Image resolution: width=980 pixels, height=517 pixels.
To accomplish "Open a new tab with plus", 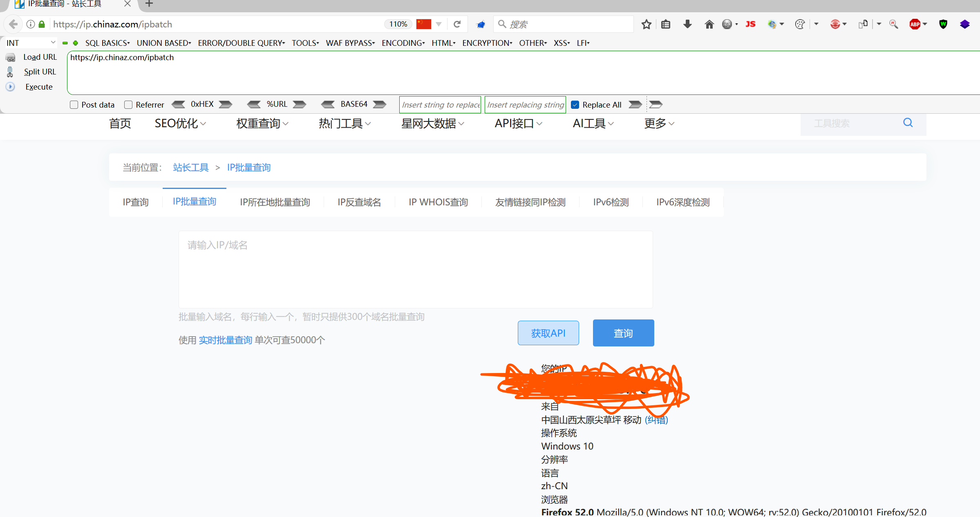I will [149, 4].
